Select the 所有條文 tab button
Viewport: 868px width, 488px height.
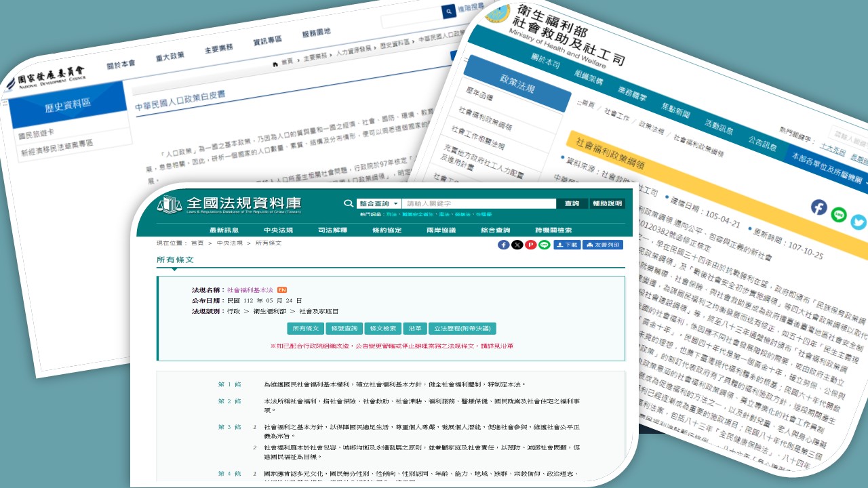pyautogui.click(x=305, y=328)
